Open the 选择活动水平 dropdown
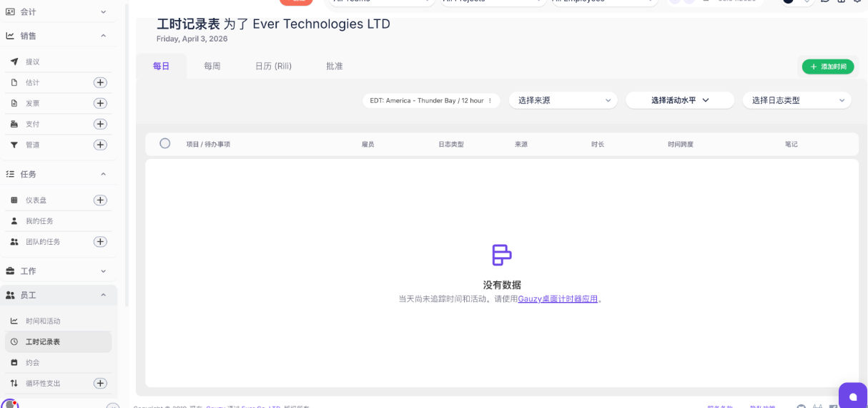The width and height of the screenshot is (868, 408). pyautogui.click(x=679, y=100)
